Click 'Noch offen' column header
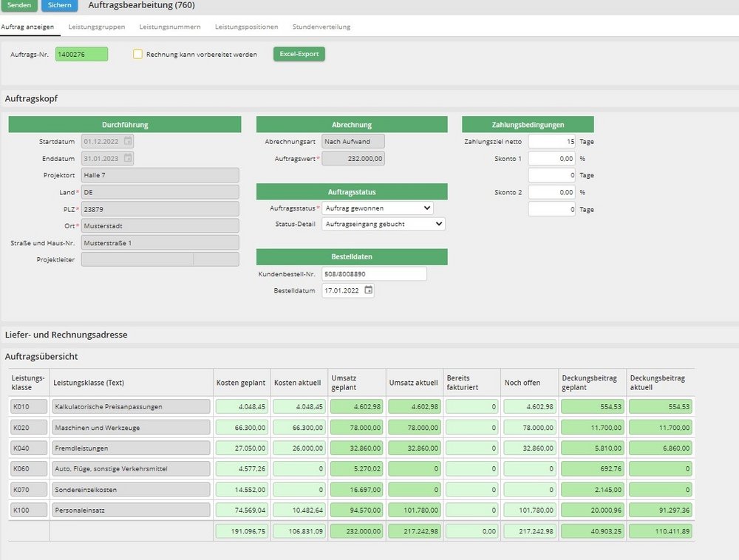The width and height of the screenshot is (739, 560). point(522,383)
